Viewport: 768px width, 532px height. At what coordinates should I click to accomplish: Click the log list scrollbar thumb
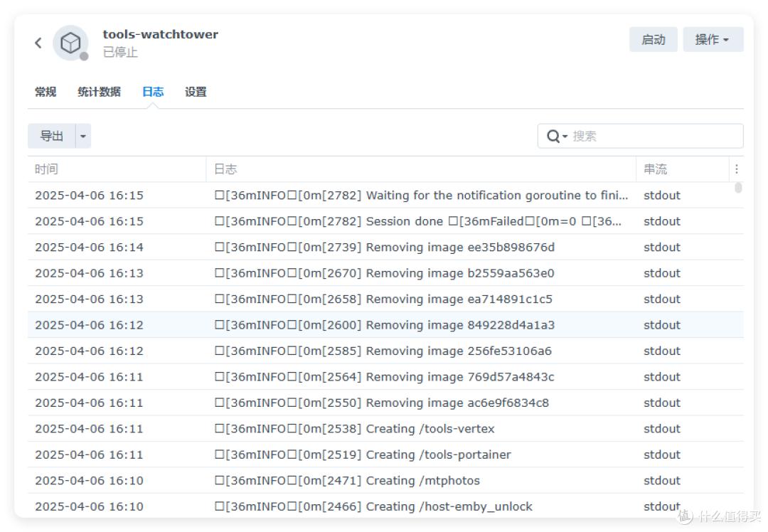coord(738,188)
